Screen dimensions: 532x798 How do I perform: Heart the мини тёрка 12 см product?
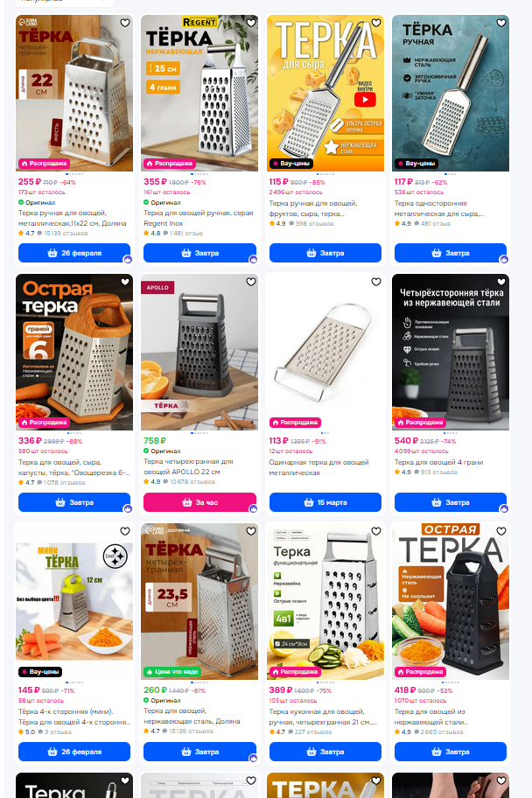click(x=125, y=531)
